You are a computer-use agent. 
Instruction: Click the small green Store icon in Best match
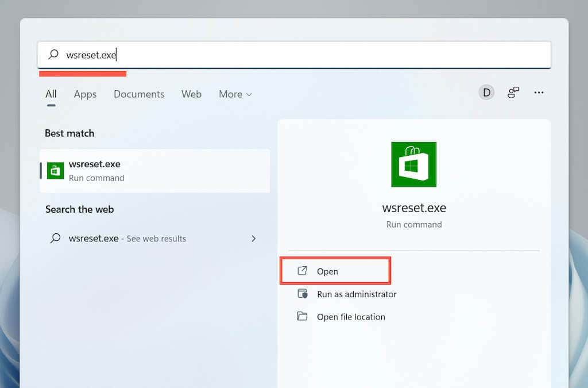click(x=56, y=171)
